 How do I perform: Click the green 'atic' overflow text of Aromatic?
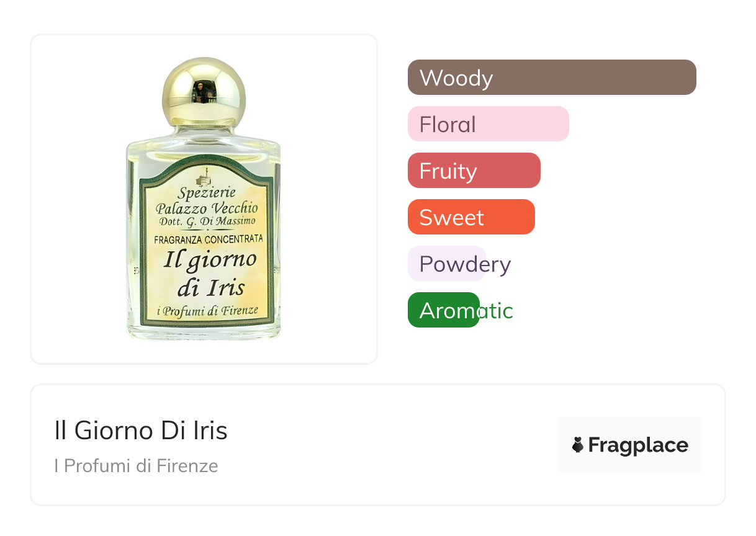tap(497, 310)
